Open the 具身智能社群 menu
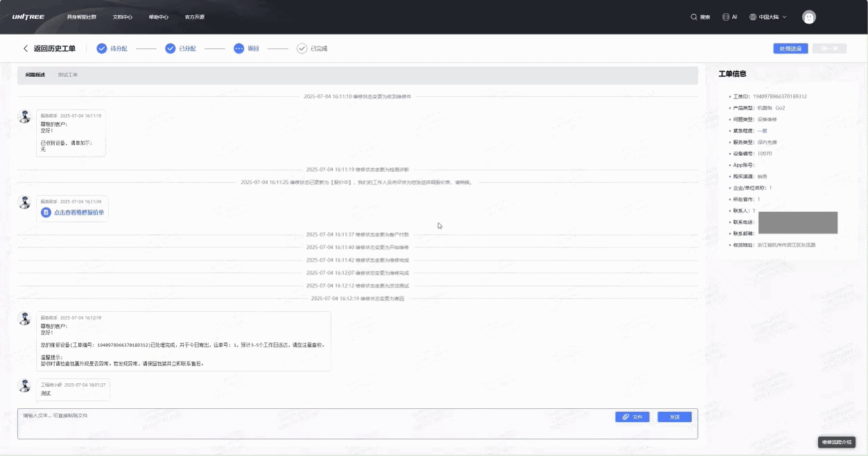868x456 pixels. [82, 17]
